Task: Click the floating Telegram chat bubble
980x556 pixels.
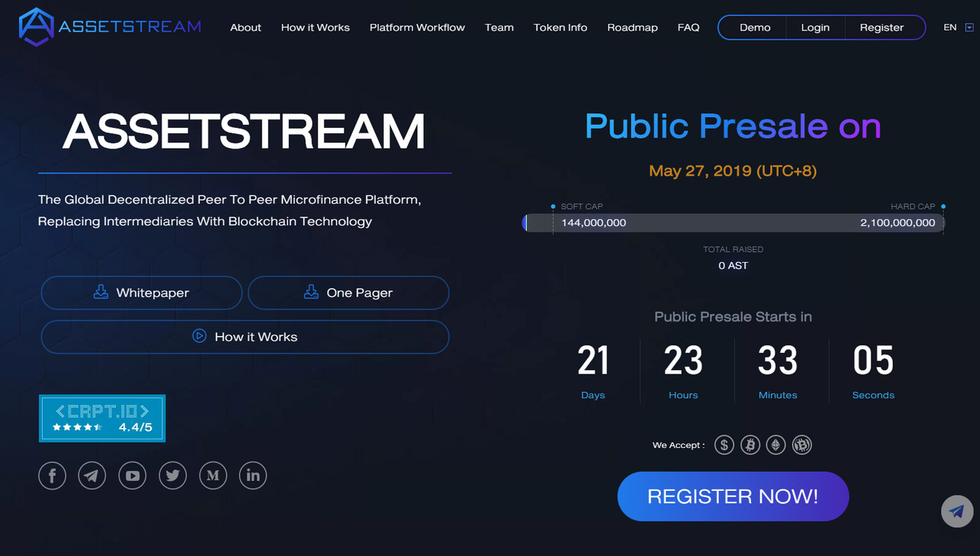Action: pyautogui.click(x=957, y=511)
